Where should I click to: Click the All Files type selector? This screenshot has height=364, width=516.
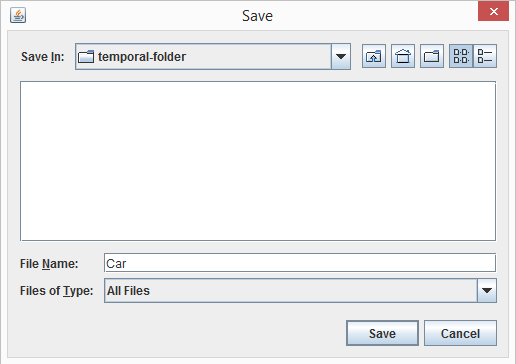tap(300, 291)
